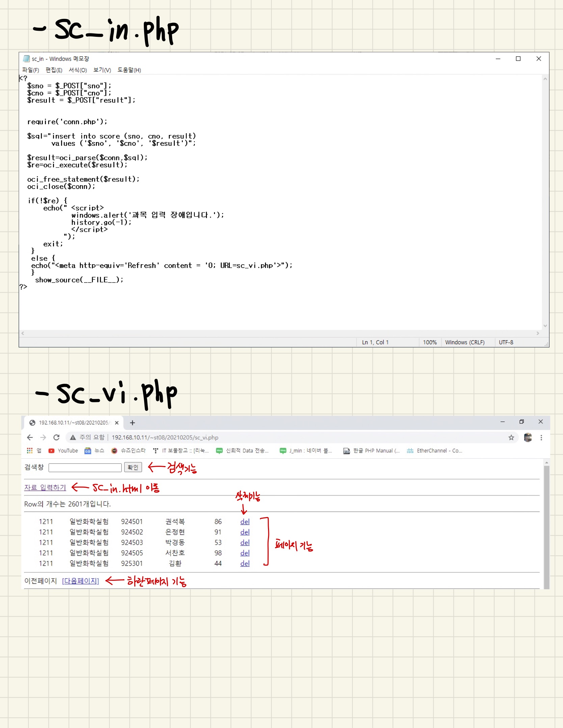
Task: Click right arrow of Notepad horizontal scrollbar
Action: [x=538, y=333]
